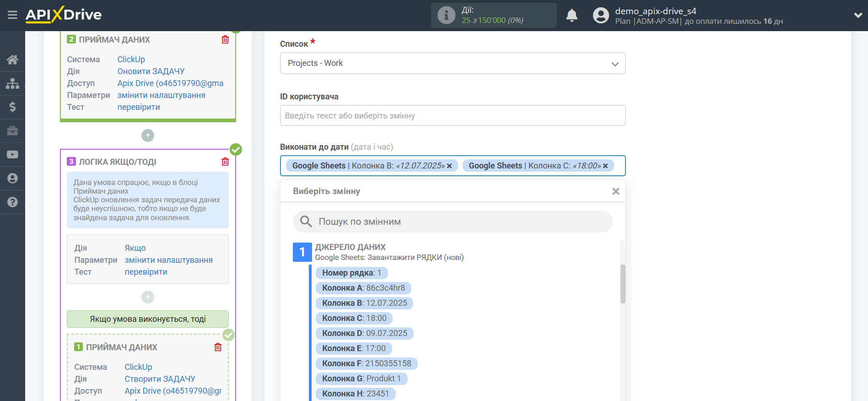Select variable Колонка E: 17:00

354,348
